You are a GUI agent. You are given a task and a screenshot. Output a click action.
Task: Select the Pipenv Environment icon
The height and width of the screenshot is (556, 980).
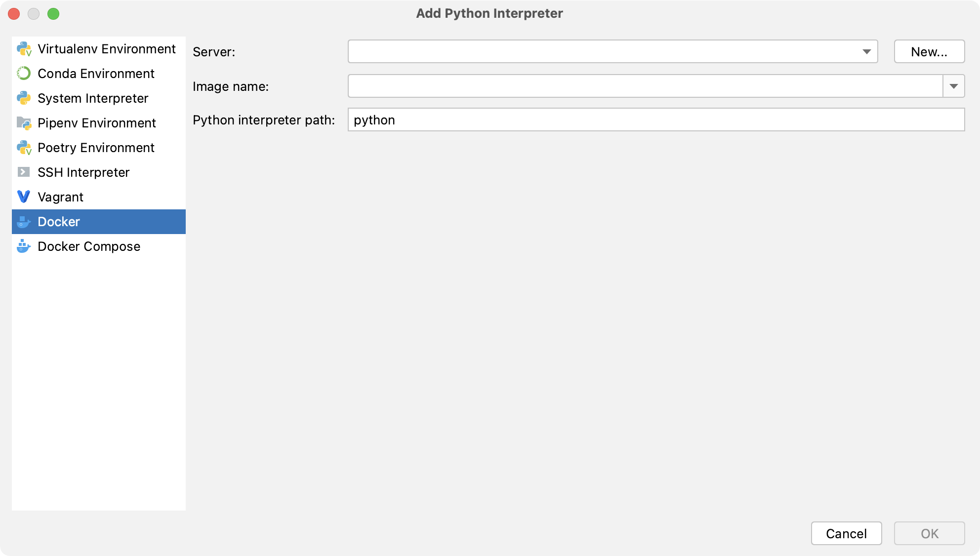tap(24, 122)
